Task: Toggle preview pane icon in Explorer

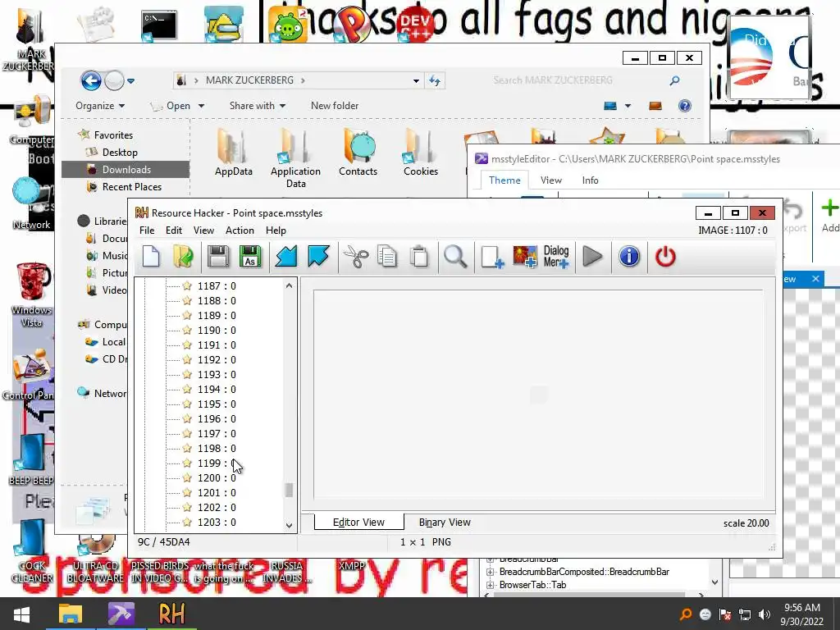Action: coord(655,106)
